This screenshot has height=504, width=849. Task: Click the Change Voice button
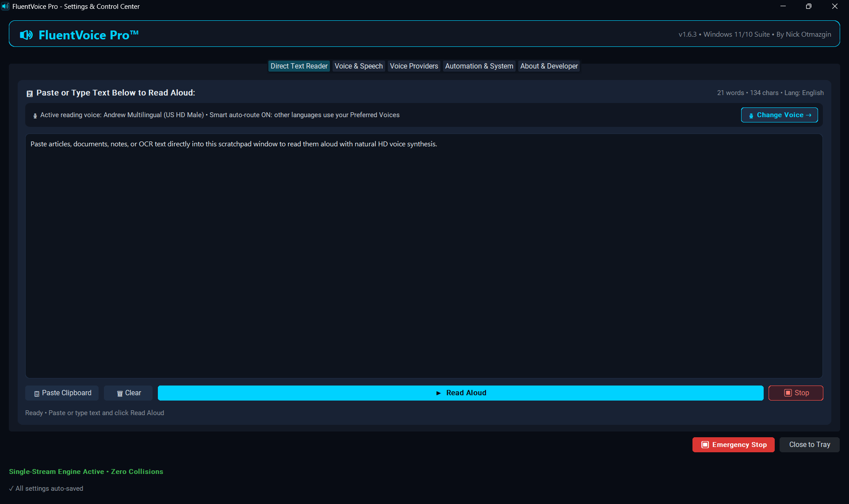pyautogui.click(x=779, y=115)
